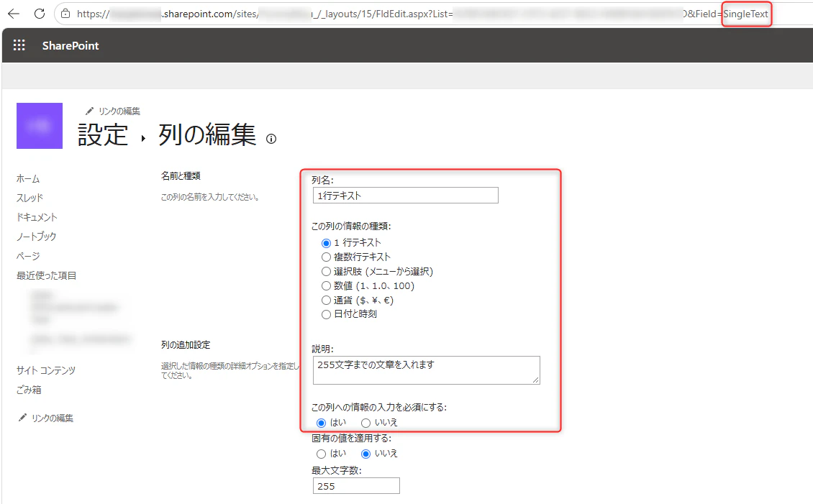Viewport: 813px width, 504px height.
Task: Select the 日付と時刻 radio button
Action: click(326, 314)
